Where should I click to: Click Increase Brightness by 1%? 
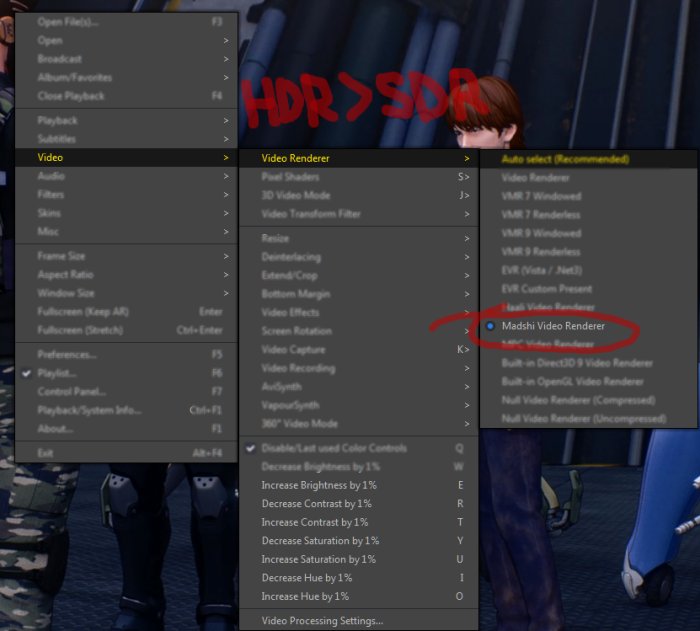click(359, 485)
